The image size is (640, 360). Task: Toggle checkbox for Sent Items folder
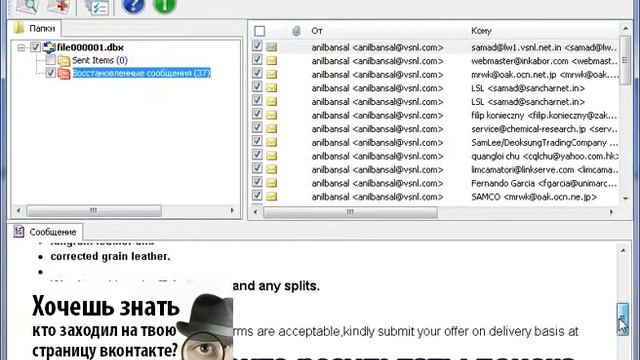(x=51, y=60)
